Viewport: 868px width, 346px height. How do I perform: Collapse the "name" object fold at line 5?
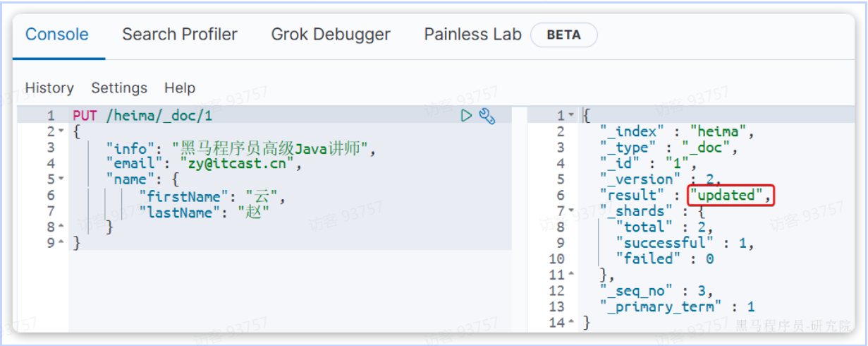[x=61, y=179]
